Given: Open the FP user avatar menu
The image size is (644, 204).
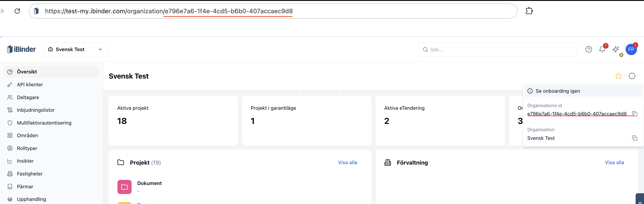Looking at the screenshot, I should point(631,50).
